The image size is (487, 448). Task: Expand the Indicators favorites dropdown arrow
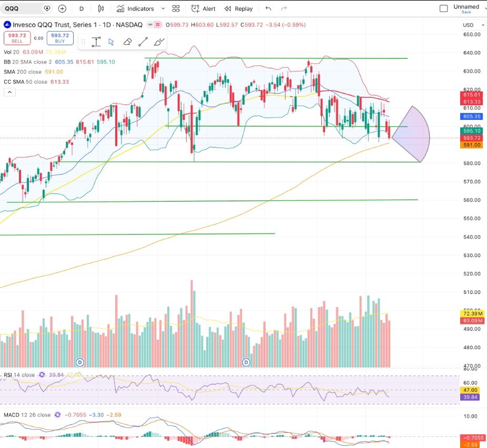[163, 8]
